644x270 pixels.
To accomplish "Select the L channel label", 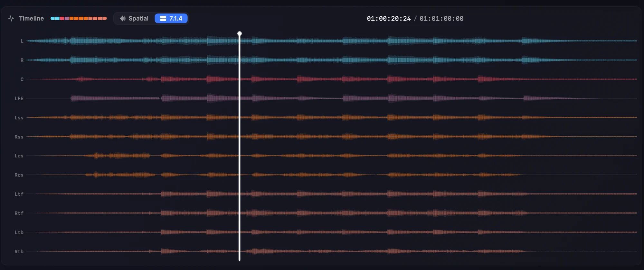I will click(x=22, y=41).
